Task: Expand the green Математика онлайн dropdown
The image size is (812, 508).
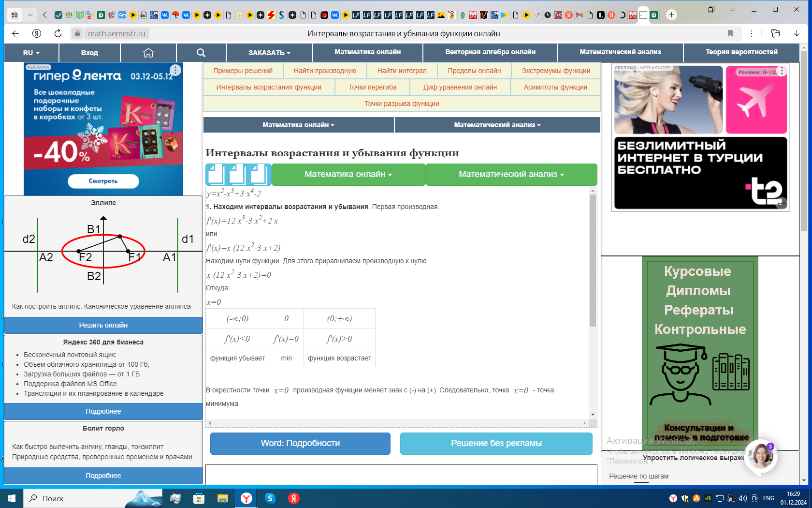Action: 348,174
